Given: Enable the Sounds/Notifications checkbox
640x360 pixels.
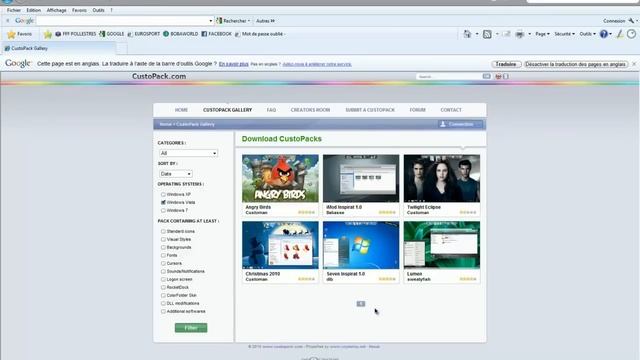Looking at the screenshot, I should pyautogui.click(x=163, y=271).
